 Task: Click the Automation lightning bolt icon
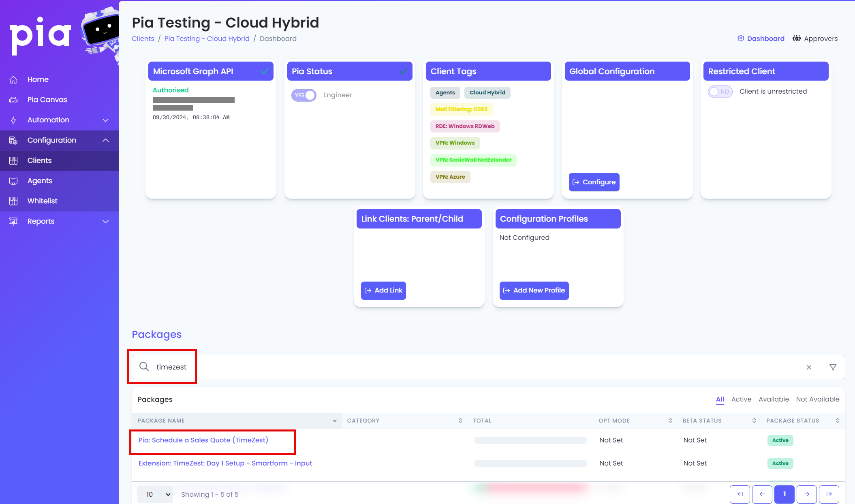(x=13, y=120)
